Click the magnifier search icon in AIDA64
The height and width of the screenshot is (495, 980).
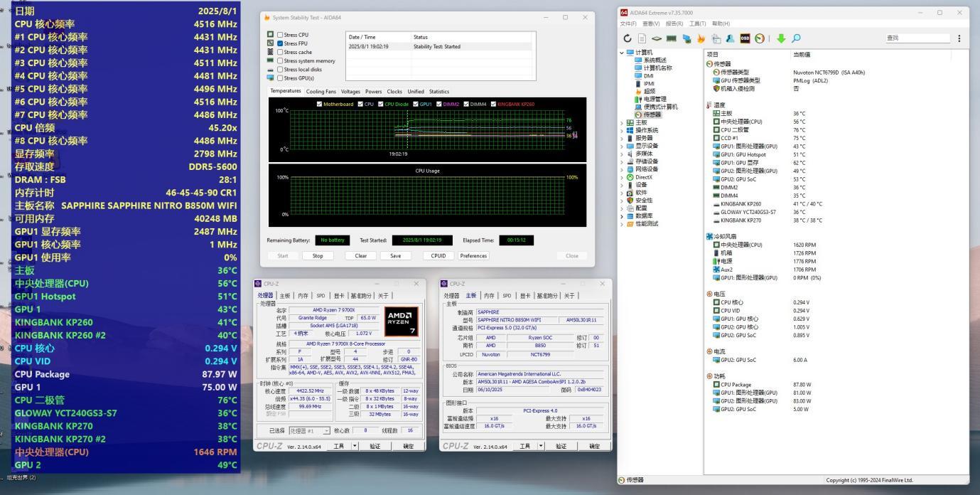[x=796, y=38]
